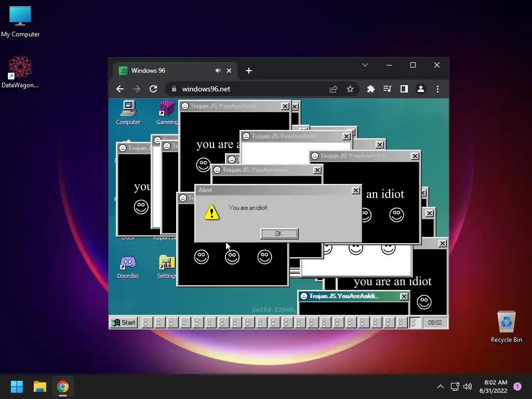Open a new browser tab
532x399 pixels.
coord(249,71)
